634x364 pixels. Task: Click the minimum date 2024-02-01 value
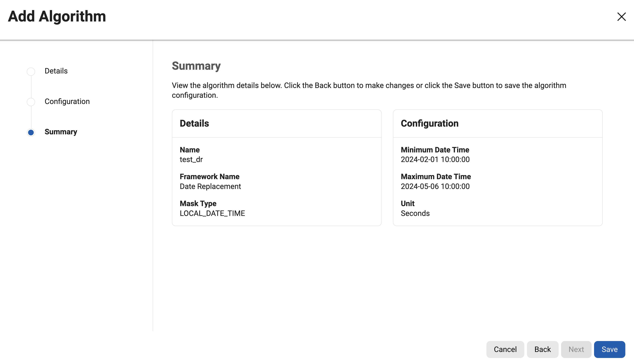pyautogui.click(x=435, y=160)
